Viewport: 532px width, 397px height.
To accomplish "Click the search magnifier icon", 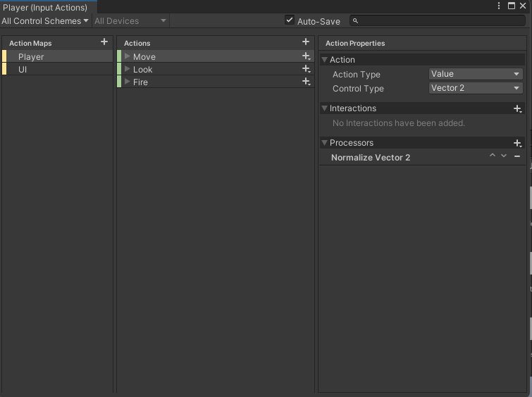I will [355, 21].
